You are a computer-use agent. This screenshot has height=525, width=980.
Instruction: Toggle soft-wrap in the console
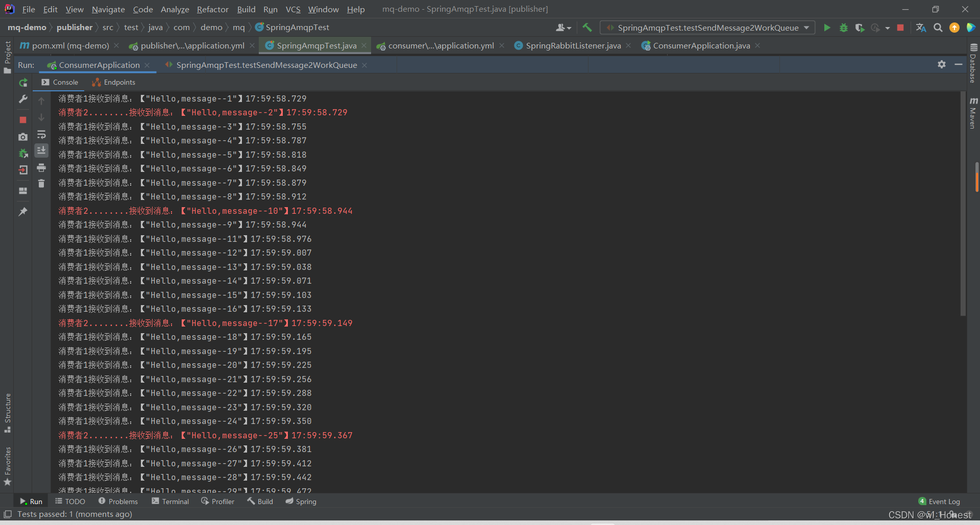tap(41, 135)
